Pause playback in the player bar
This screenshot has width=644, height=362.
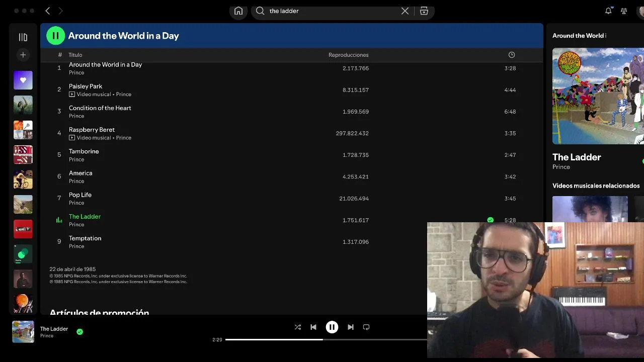[332, 327]
